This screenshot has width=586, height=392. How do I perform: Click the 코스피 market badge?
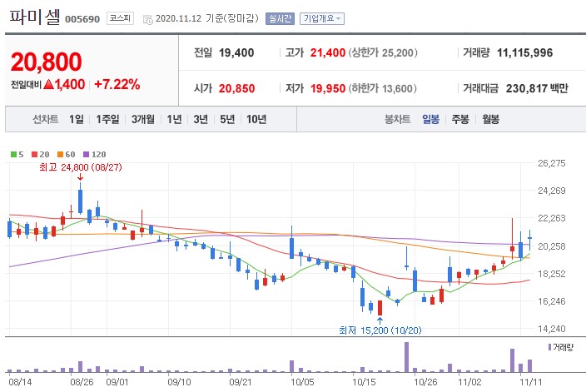(120, 18)
